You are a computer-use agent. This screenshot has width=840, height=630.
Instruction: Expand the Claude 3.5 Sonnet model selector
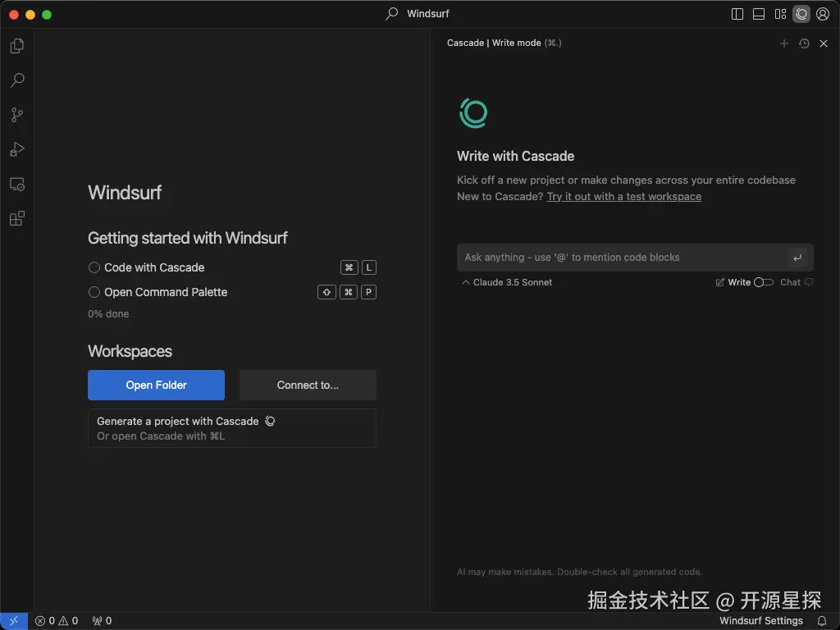507,282
